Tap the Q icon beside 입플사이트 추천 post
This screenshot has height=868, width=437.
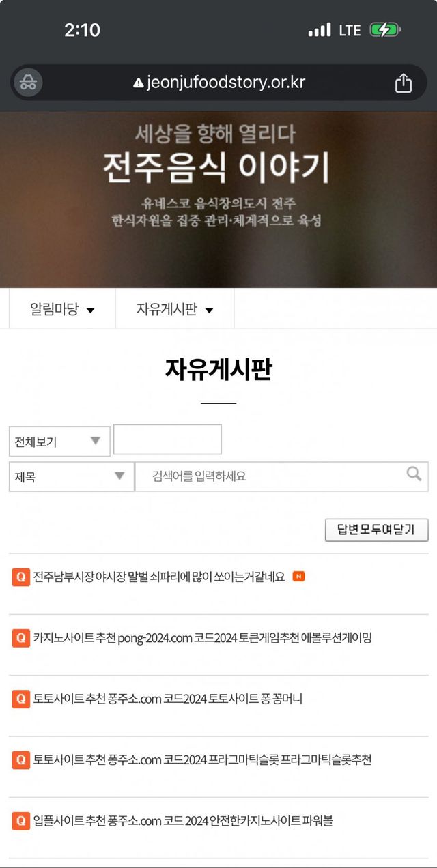(x=21, y=820)
